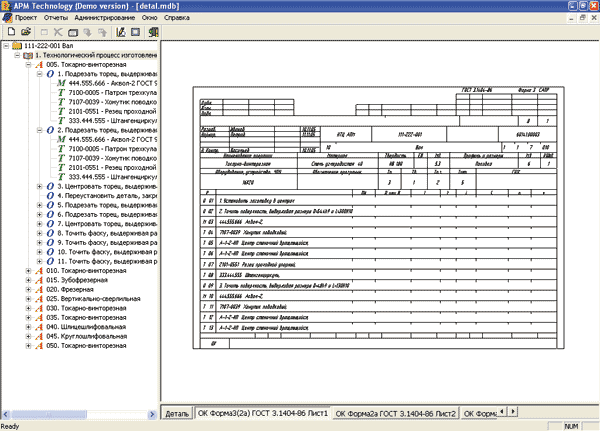Click the rightmost toolbar icon
Screen dimensions: 600x431
pos(152,32)
